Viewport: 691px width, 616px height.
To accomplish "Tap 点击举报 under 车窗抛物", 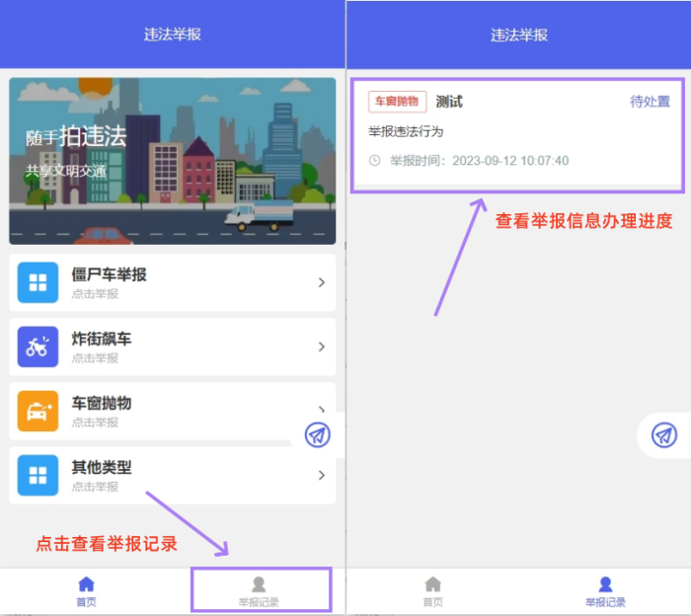I will point(95,423).
